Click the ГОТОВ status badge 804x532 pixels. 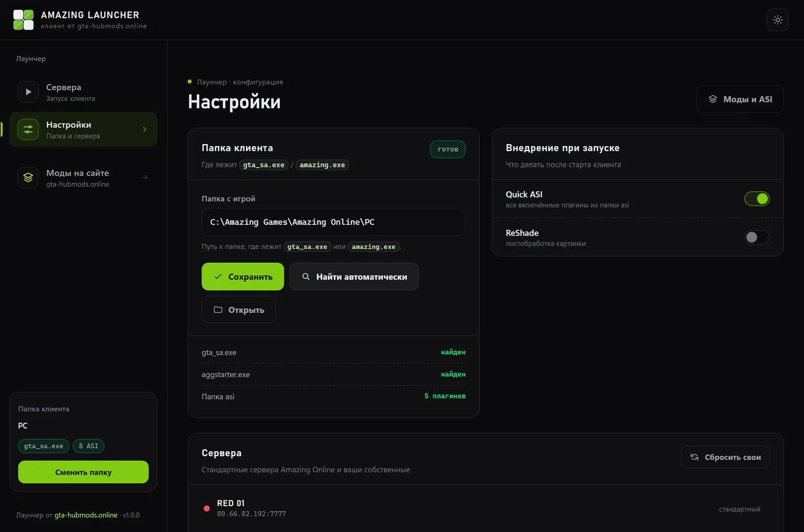(x=448, y=149)
